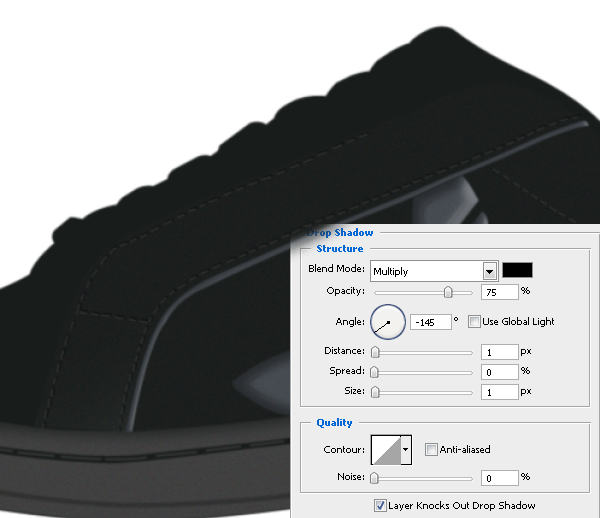Click the Drop Shadow heading text
Viewport: 600px width, 518px height.
point(340,233)
